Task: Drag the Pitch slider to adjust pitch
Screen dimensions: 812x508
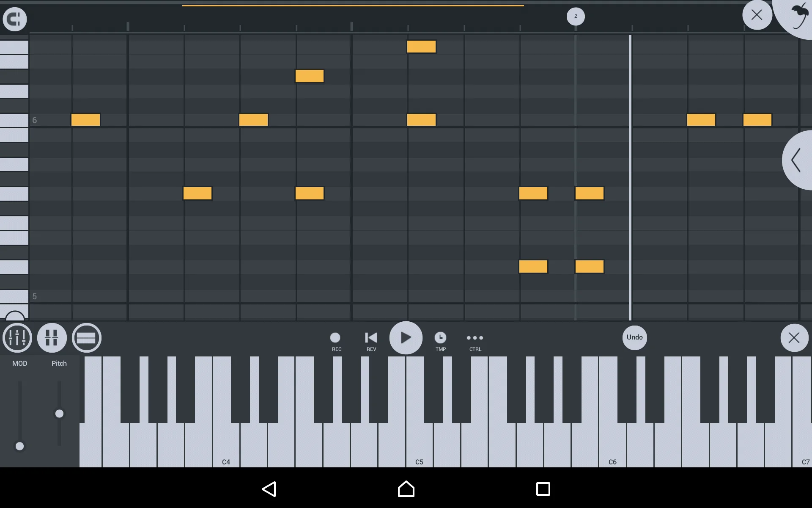Action: coord(59,414)
